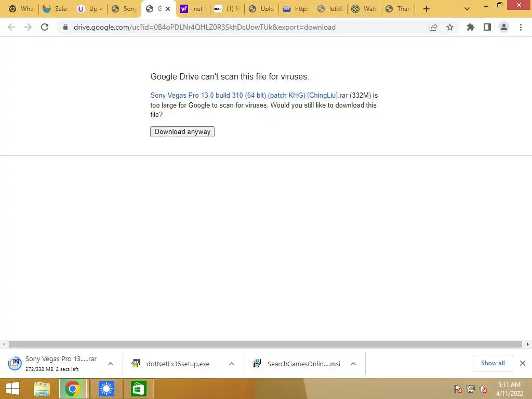
Task: Bookmark page with the star icon
Action: click(x=450, y=27)
